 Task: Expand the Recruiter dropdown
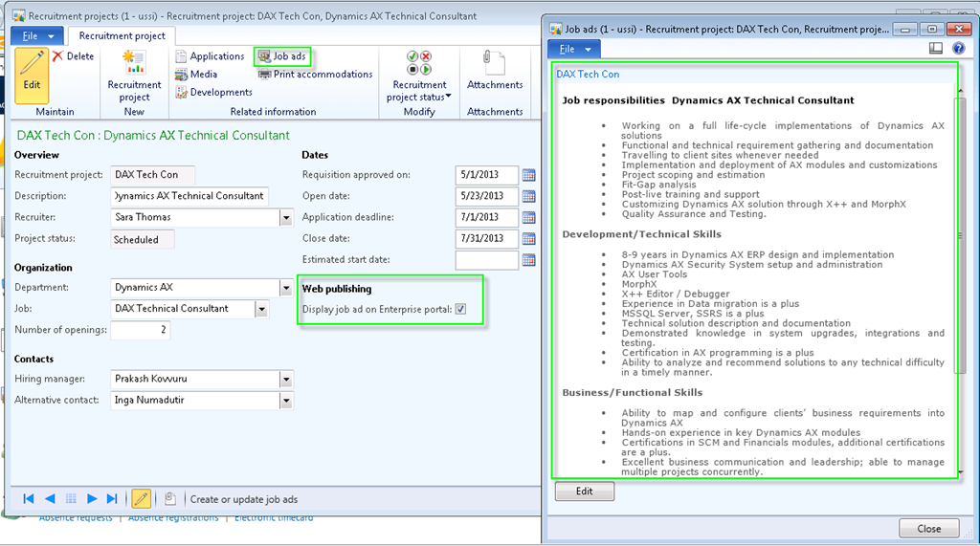285,218
